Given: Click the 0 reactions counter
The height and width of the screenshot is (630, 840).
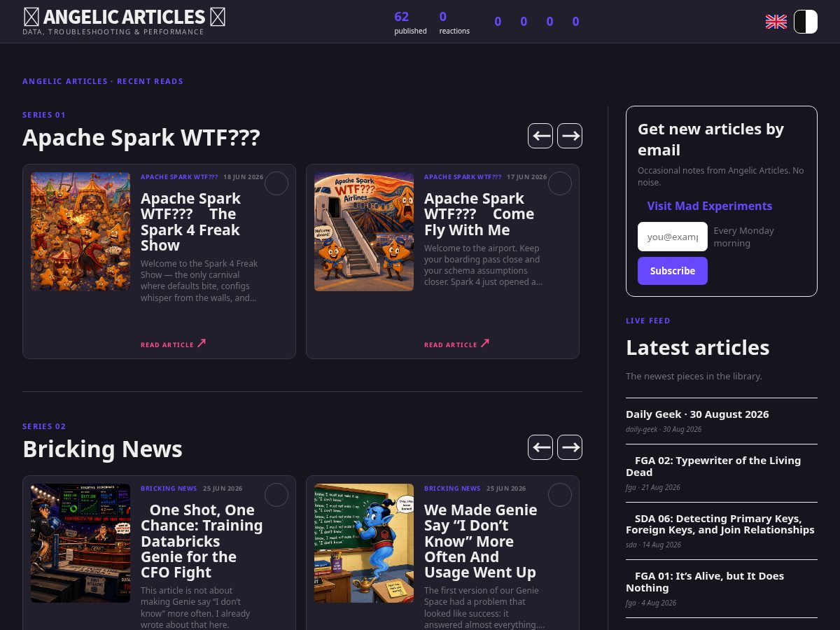Looking at the screenshot, I should point(454,22).
